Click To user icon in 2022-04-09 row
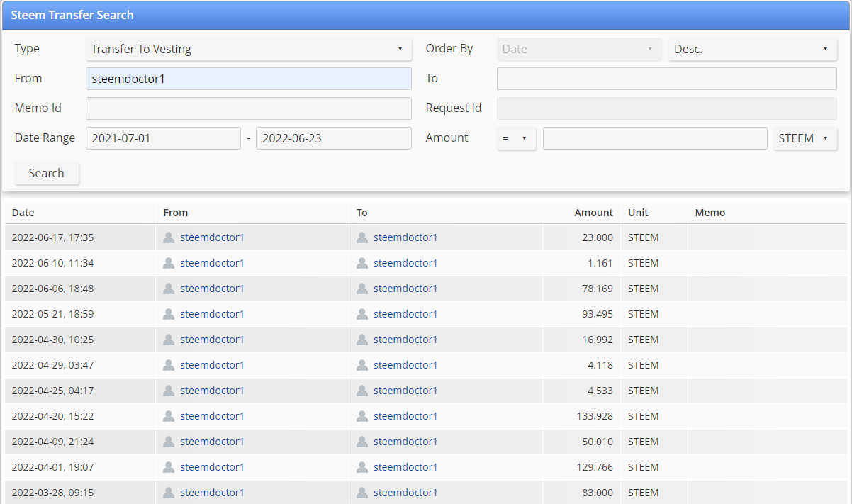Viewport: 852px width, 504px height. click(362, 442)
